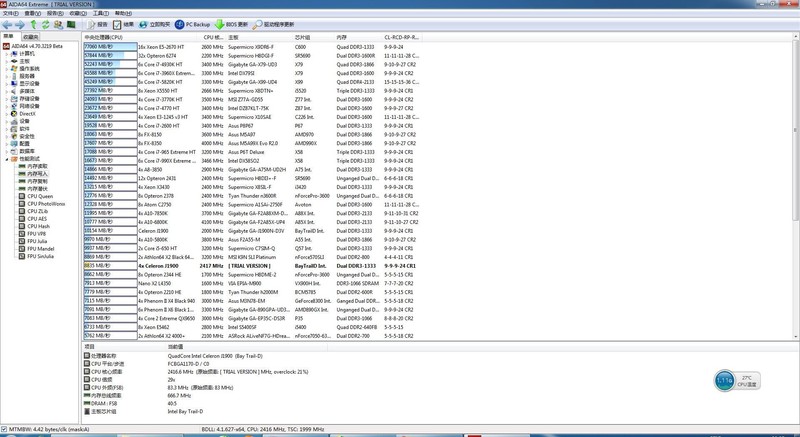Select the FPU Julia benchmark
The image size is (800, 437).
[33, 241]
